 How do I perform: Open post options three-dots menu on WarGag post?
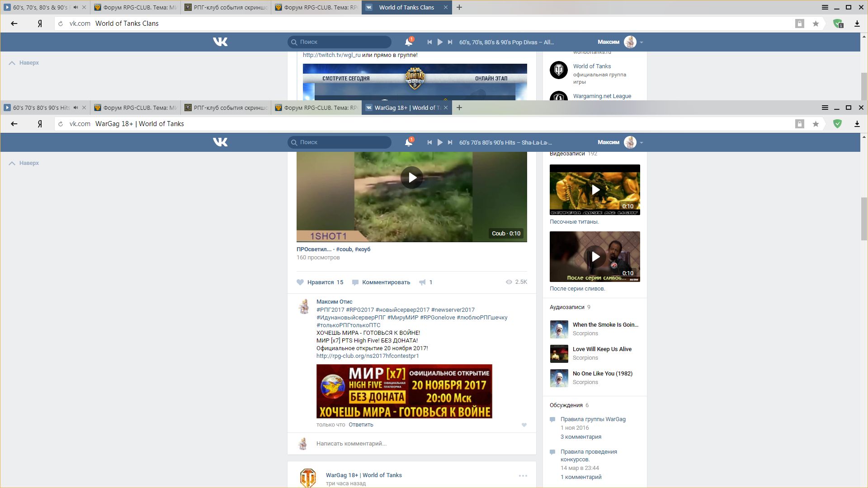tap(523, 476)
